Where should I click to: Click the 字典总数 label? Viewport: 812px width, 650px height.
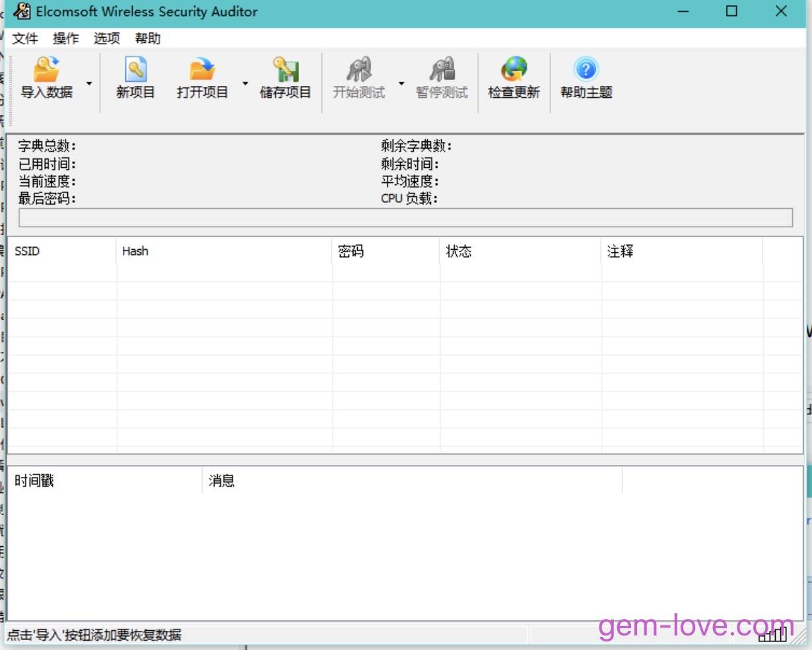47,146
